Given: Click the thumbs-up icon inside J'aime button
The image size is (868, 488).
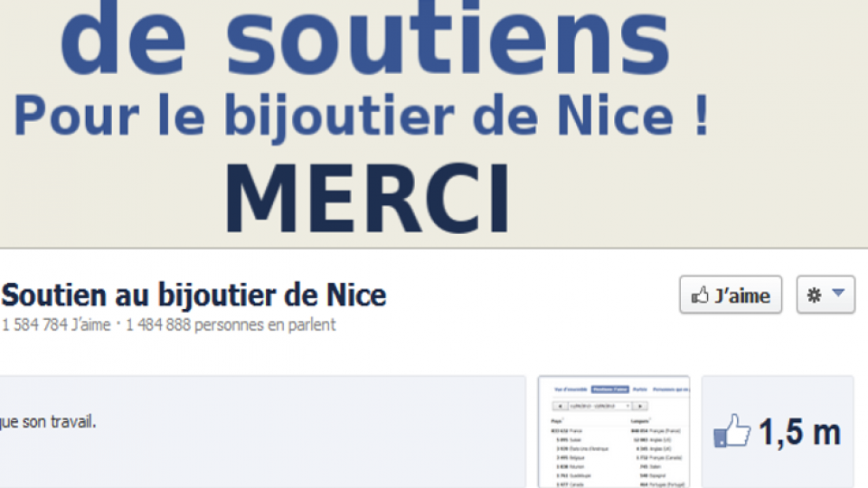Looking at the screenshot, I should pyautogui.click(x=700, y=295).
